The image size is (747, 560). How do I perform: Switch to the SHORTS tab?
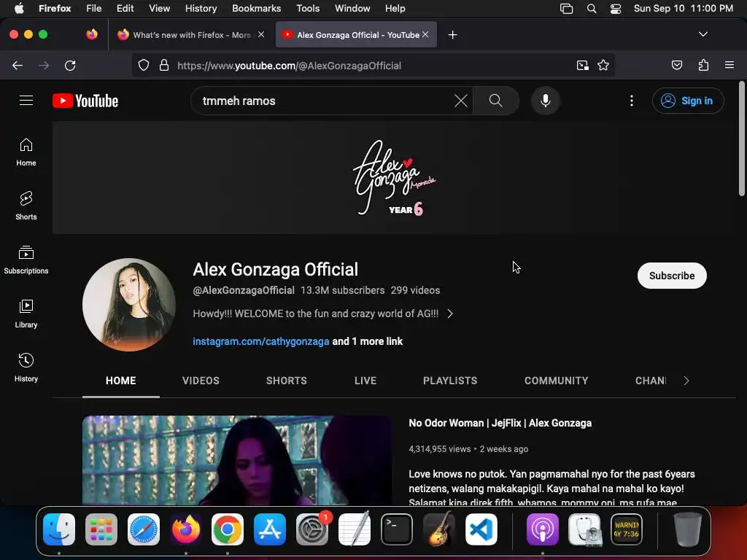point(286,381)
